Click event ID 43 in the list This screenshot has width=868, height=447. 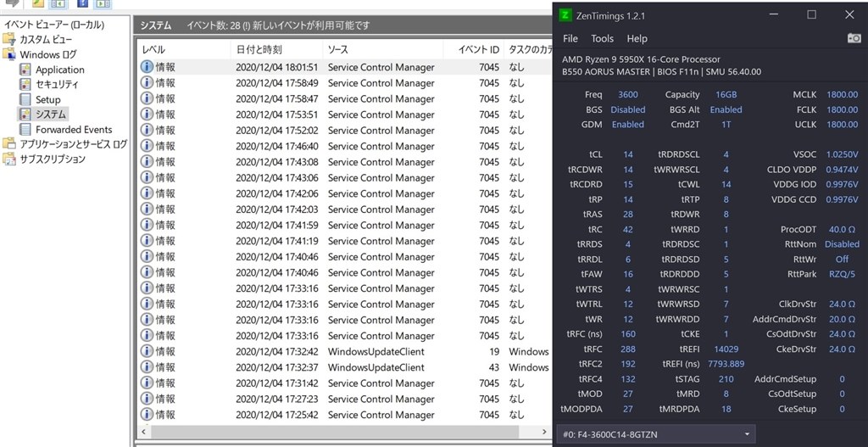[494, 367]
